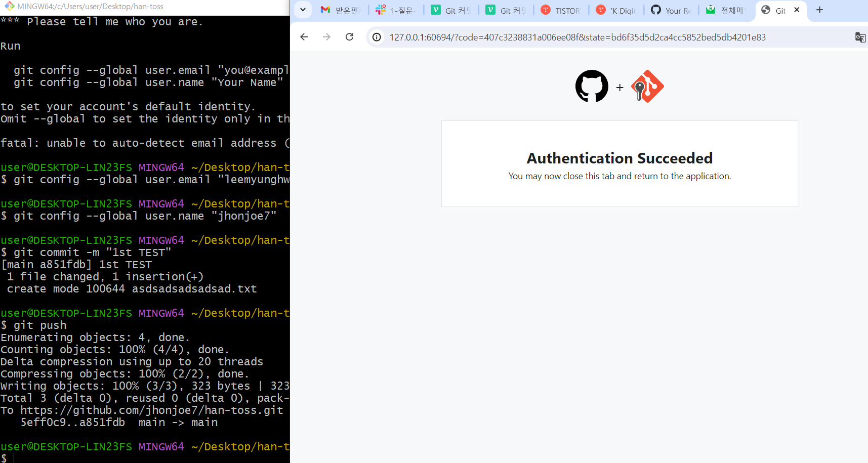868x463 pixels.
Task: Switch to the GitHub Your Repositories tab
Action: click(x=672, y=10)
